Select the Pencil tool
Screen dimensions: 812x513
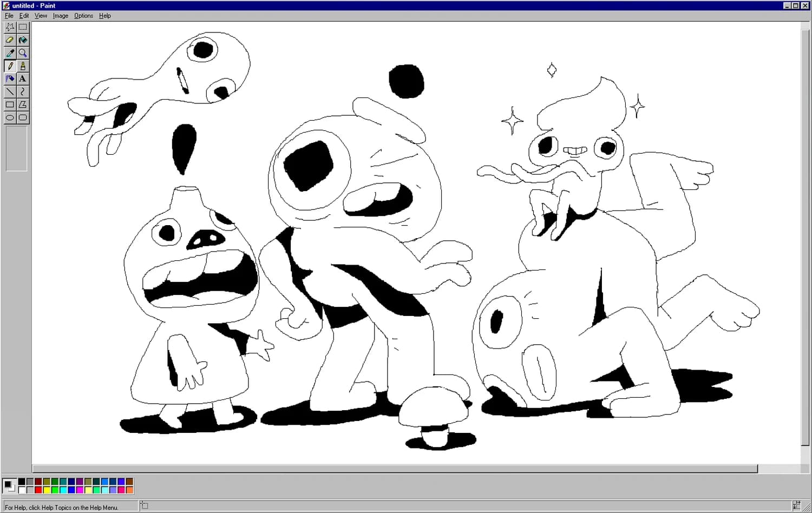[10, 66]
